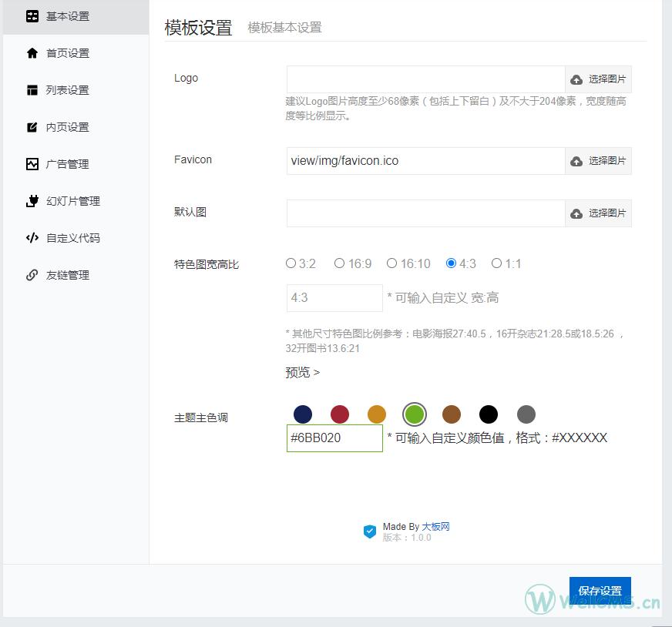Navigate to 自定义代码 section
The width and height of the screenshot is (672, 627).
(x=76, y=238)
